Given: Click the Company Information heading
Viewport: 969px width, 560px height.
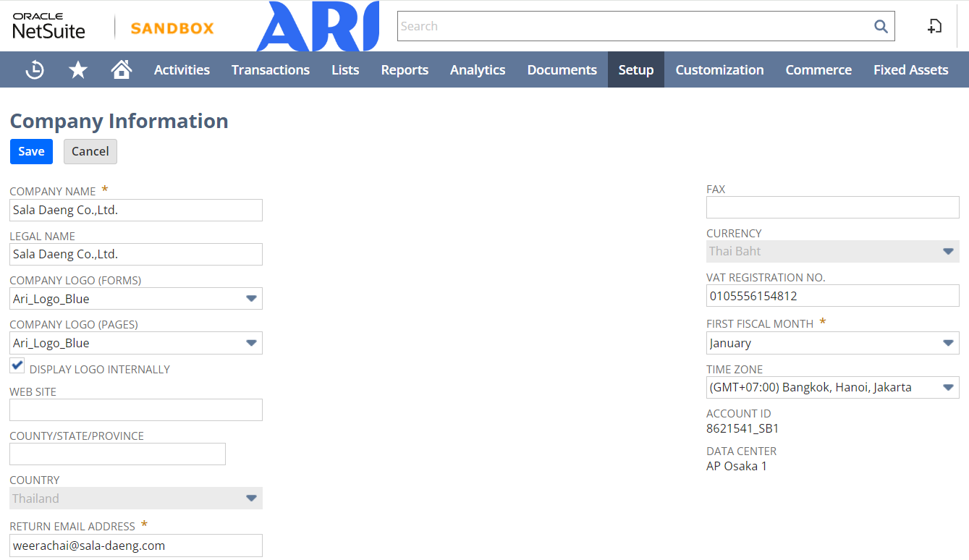Looking at the screenshot, I should click(119, 121).
